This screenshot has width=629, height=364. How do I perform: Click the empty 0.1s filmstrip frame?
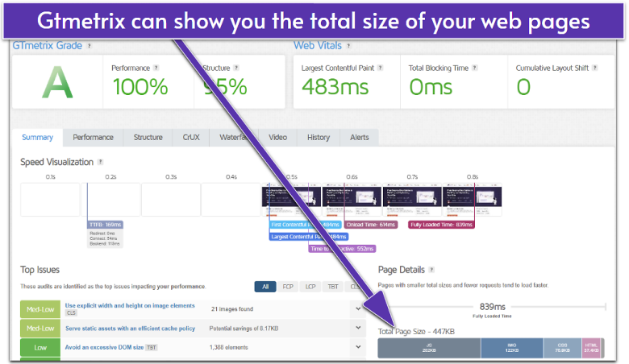(50, 200)
